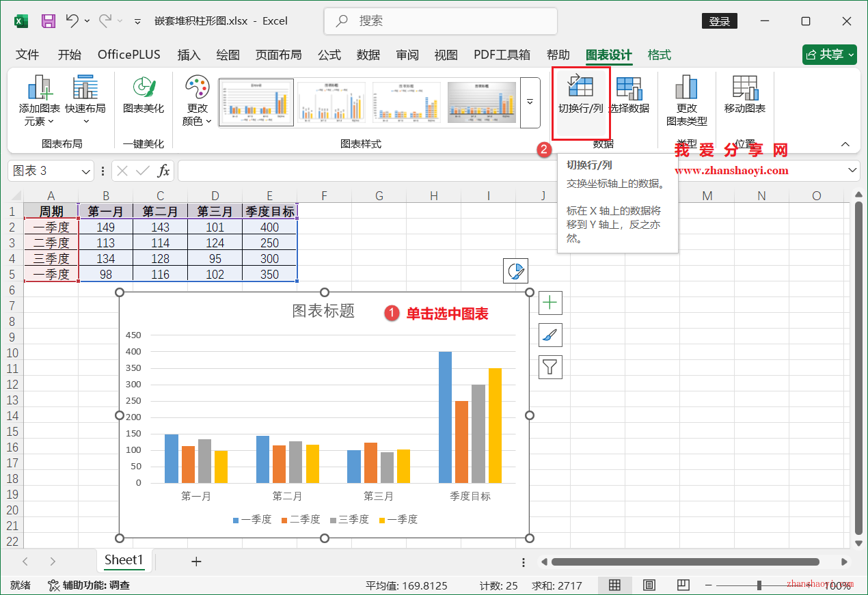Click the chart filter funnel icon beside the chart
This screenshot has height=595, width=868.
coord(550,367)
